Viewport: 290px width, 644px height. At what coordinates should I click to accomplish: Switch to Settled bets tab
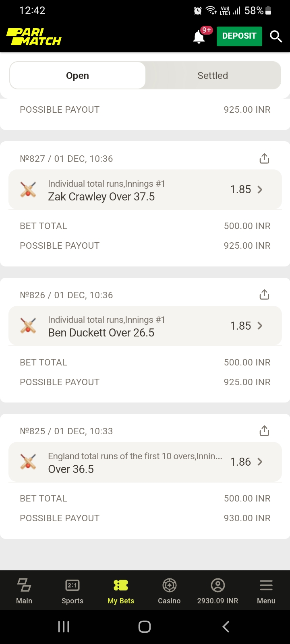(x=213, y=75)
